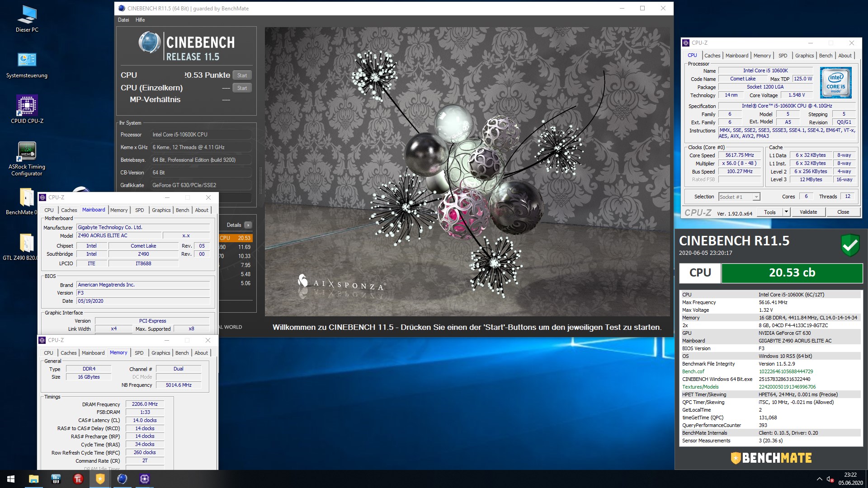Select the CPU 20.53 ranking row
The height and width of the screenshot is (488, 868).
pyautogui.click(x=236, y=238)
